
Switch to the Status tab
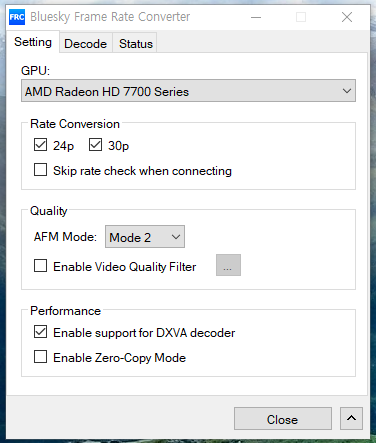click(x=136, y=43)
